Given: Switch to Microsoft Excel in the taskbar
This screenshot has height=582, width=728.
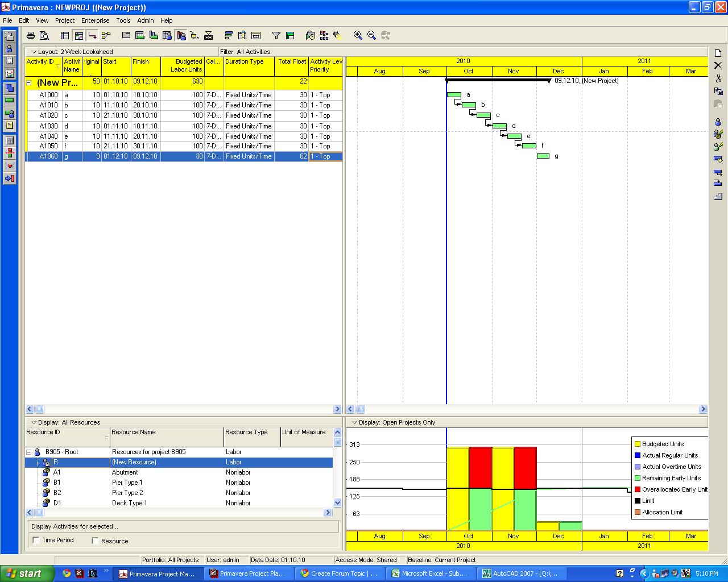Looking at the screenshot, I should (431, 573).
